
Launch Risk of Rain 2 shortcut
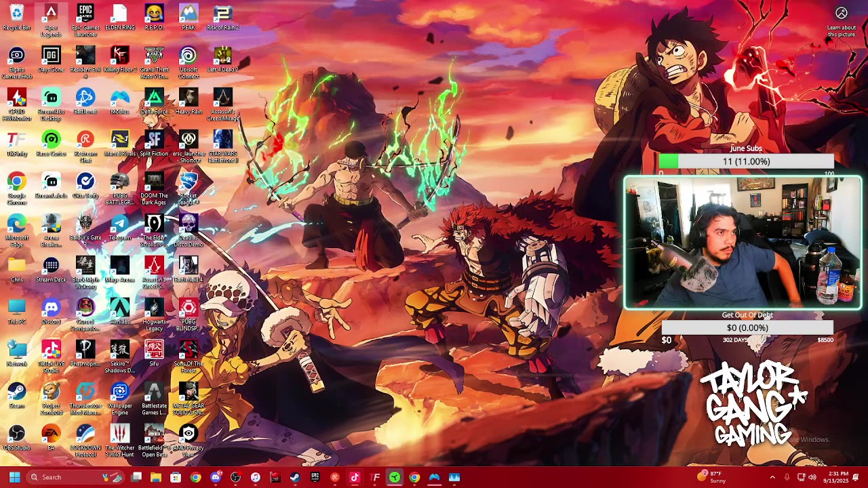click(x=222, y=18)
